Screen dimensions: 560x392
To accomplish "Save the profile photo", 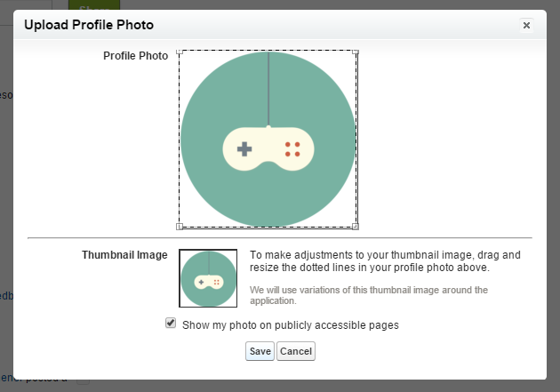I will tap(260, 351).
